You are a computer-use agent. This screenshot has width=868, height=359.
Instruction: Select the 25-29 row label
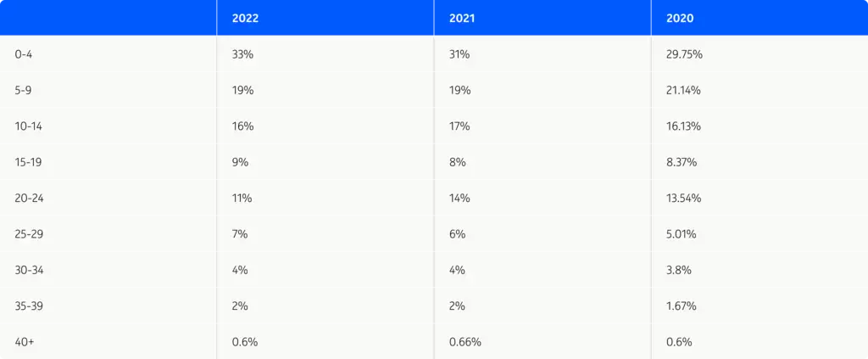tap(30, 234)
